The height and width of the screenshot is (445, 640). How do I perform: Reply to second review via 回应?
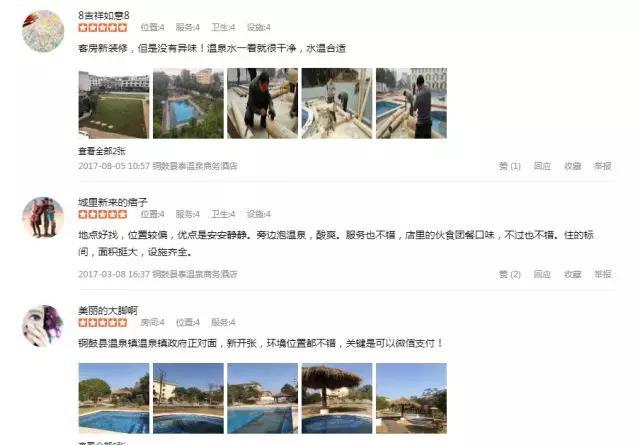point(542,274)
